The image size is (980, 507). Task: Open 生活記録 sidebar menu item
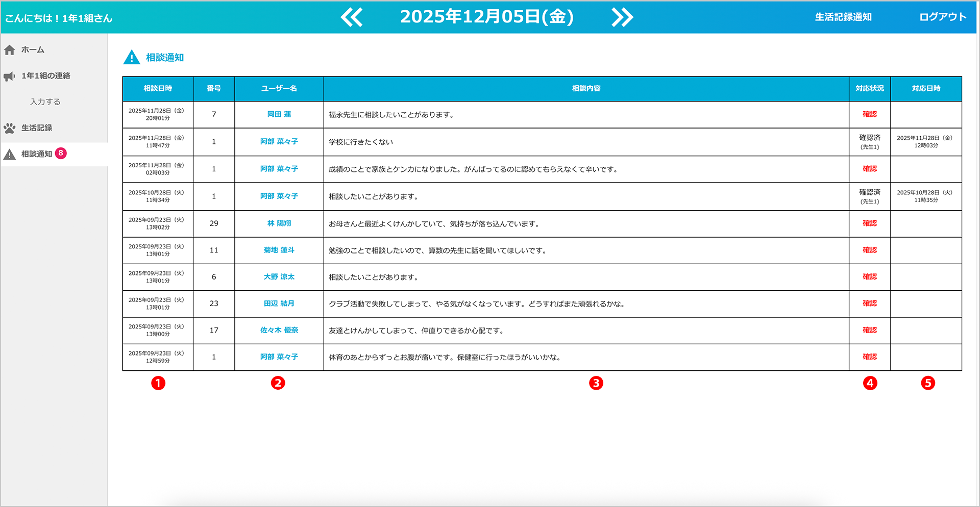point(37,128)
